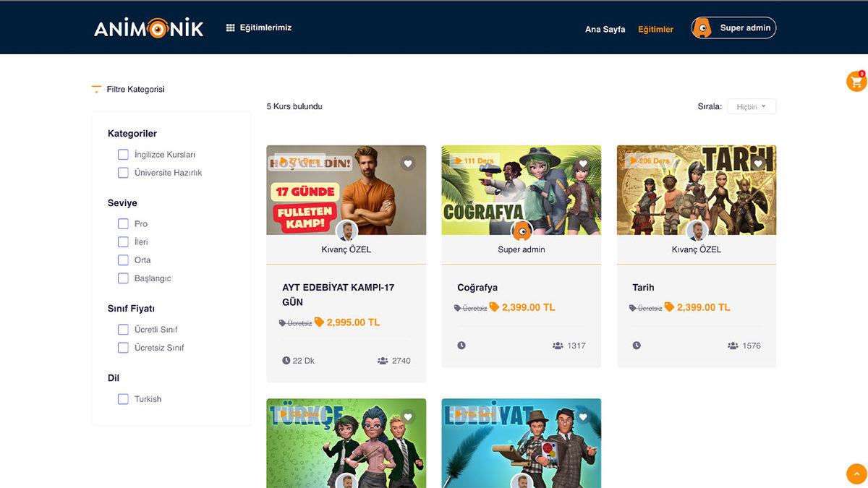Select the Ücretsiz Sınıf price filter
Image resolution: width=868 pixels, height=488 pixels.
pos(123,348)
